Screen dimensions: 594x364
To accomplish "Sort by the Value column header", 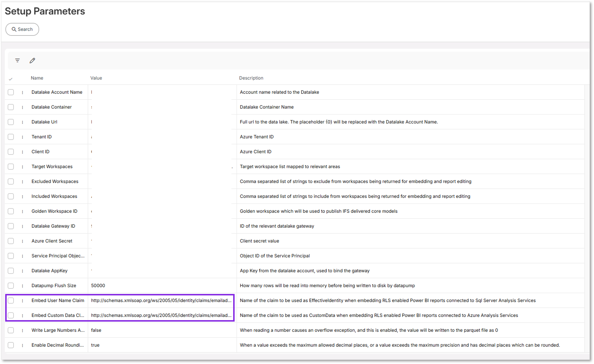I will pos(96,78).
